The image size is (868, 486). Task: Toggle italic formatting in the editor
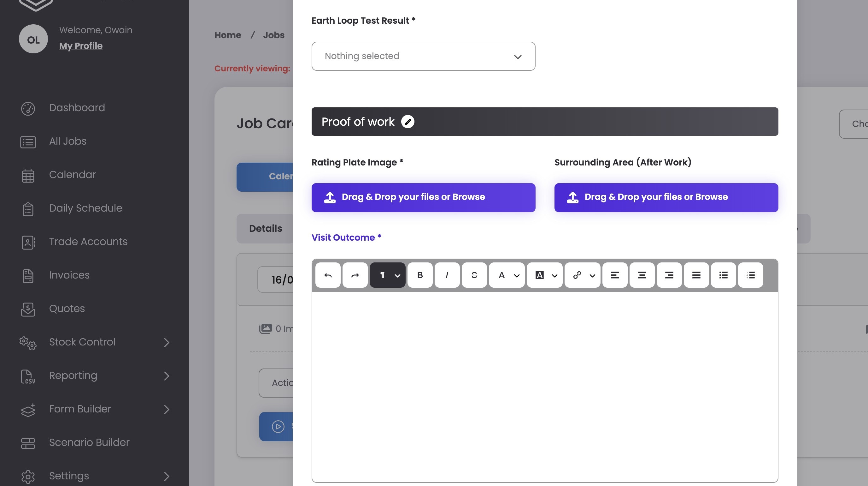447,275
